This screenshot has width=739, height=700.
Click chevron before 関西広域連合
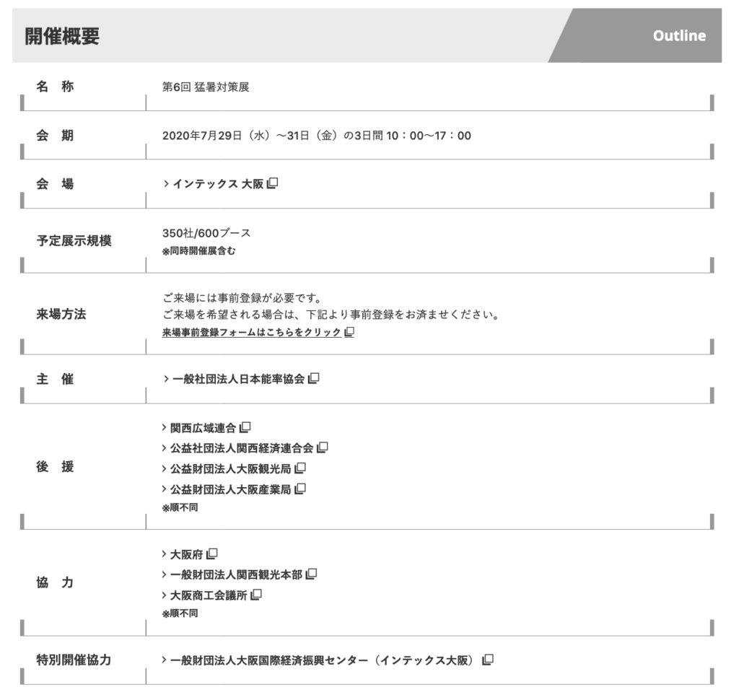pyautogui.click(x=164, y=428)
